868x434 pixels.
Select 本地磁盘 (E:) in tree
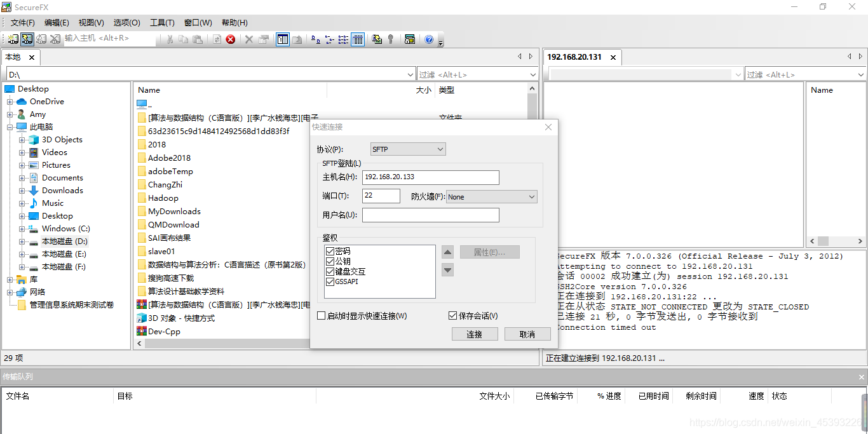point(64,254)
